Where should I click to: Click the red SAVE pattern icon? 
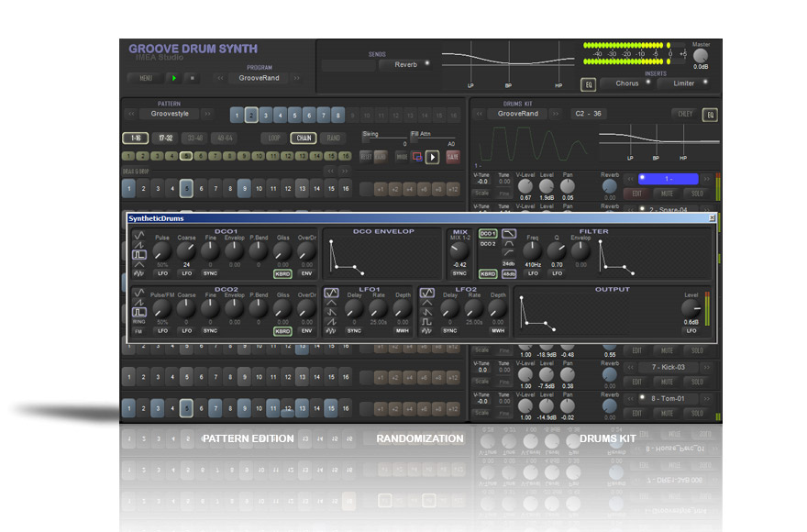pyautogui.click(x=452, y=157)
